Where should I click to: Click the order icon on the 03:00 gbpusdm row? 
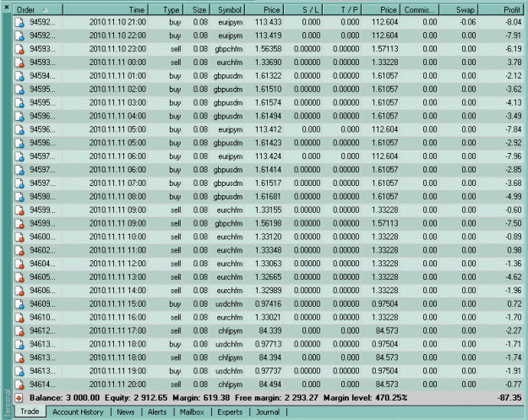(x=19, y=103)
